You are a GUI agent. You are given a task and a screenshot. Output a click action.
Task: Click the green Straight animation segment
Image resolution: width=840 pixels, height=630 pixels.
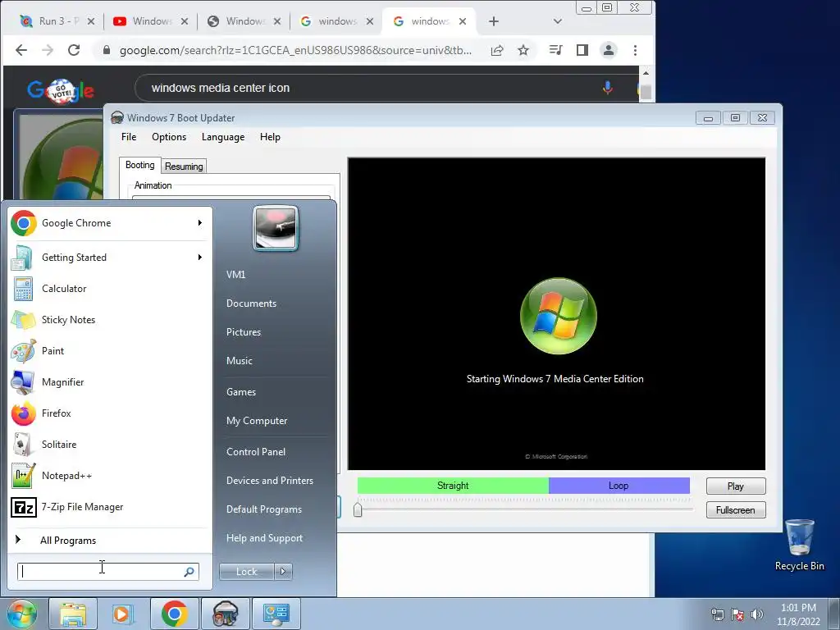click(x=453, y=486)
